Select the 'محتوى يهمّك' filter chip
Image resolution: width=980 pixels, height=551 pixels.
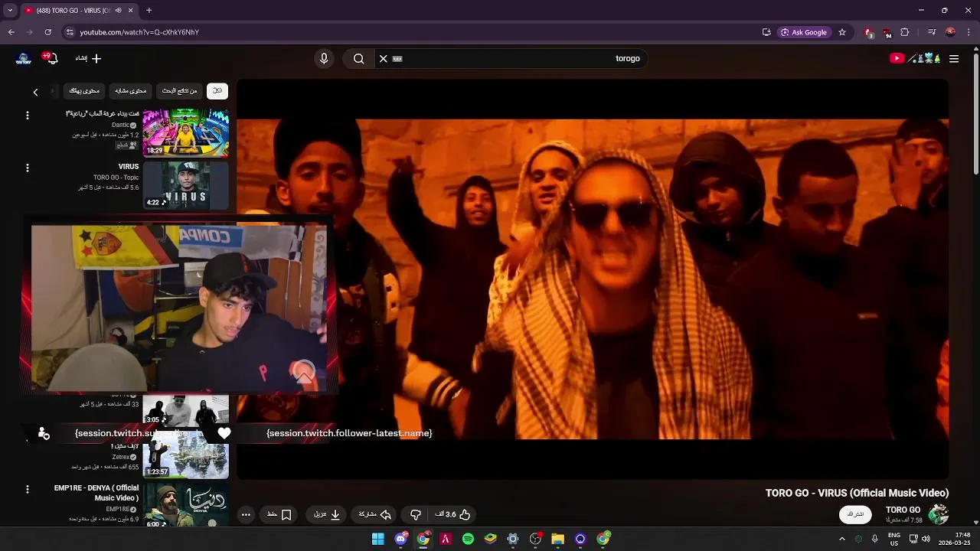click(x=84, y=91)
